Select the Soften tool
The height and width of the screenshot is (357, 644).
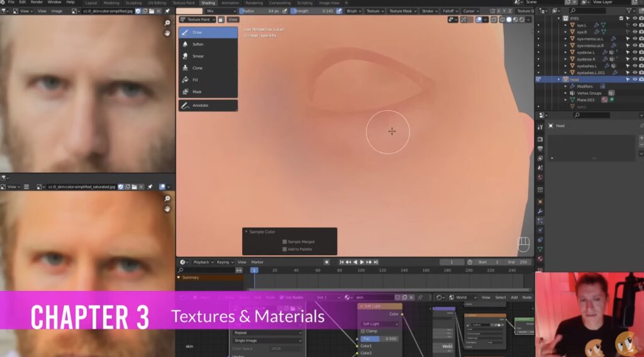(x=208, y=45)
